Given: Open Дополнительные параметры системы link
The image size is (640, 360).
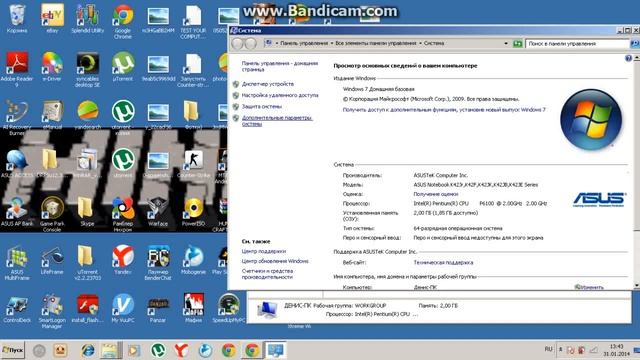Looking at the screenshot, I should 277,121.
